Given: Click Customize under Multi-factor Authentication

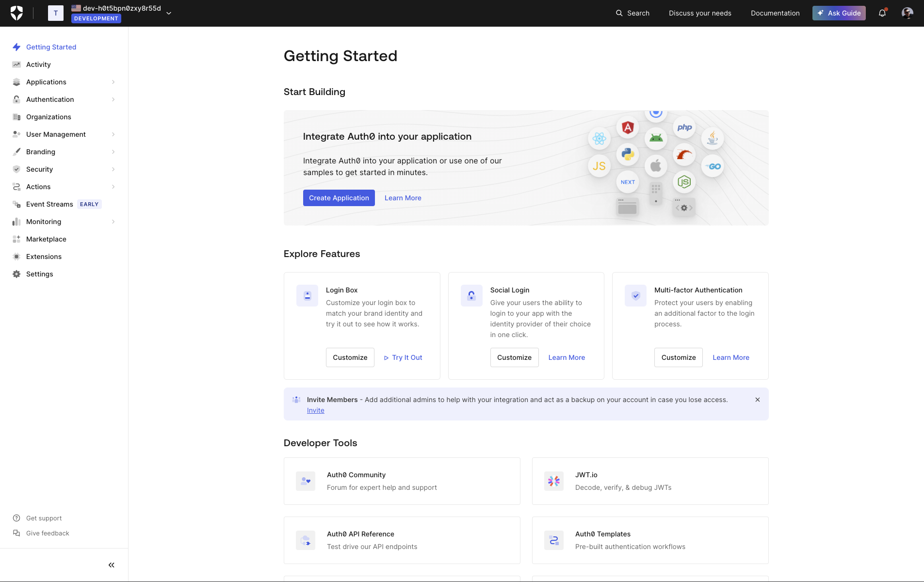Looking at the screenshot, I should click(679, 357).
